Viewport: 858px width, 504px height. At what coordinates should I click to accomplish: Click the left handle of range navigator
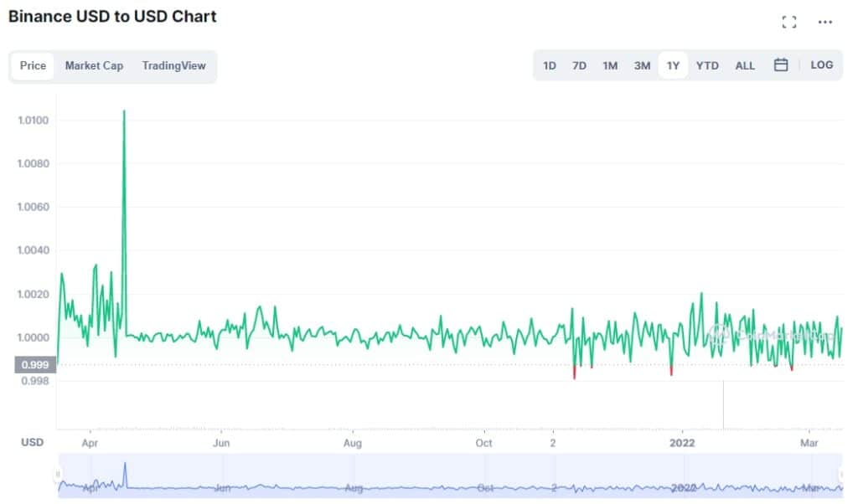pos(58,474)
